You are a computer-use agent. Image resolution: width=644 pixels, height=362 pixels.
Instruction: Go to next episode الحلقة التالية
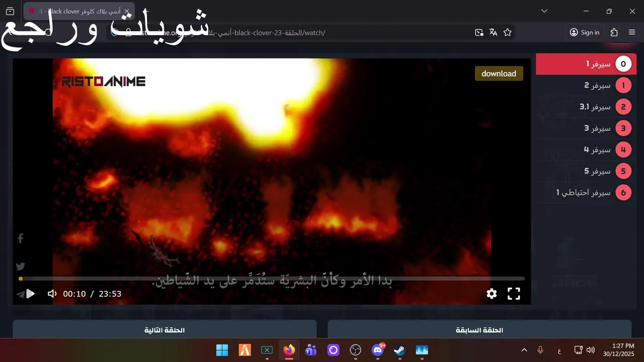coord(165,330)
